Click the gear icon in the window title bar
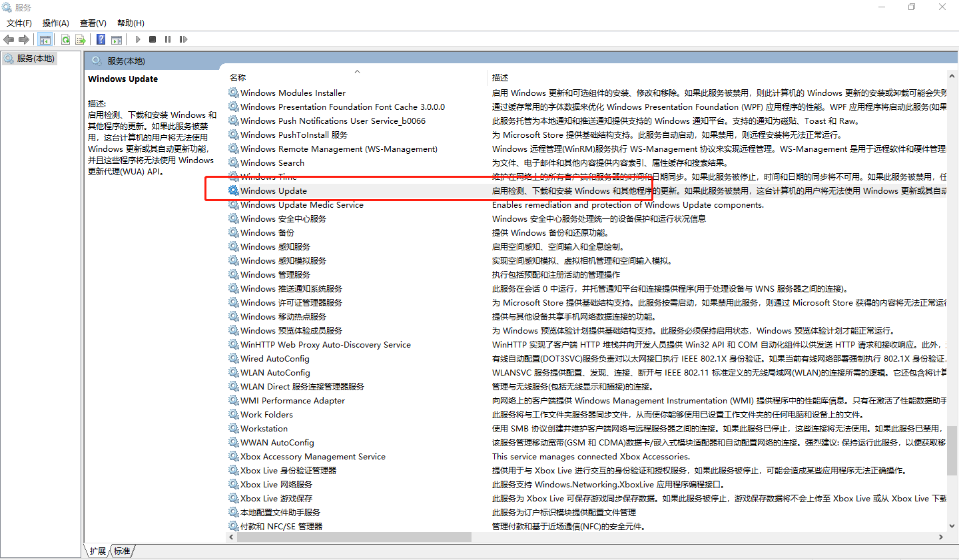 (7, 7)
